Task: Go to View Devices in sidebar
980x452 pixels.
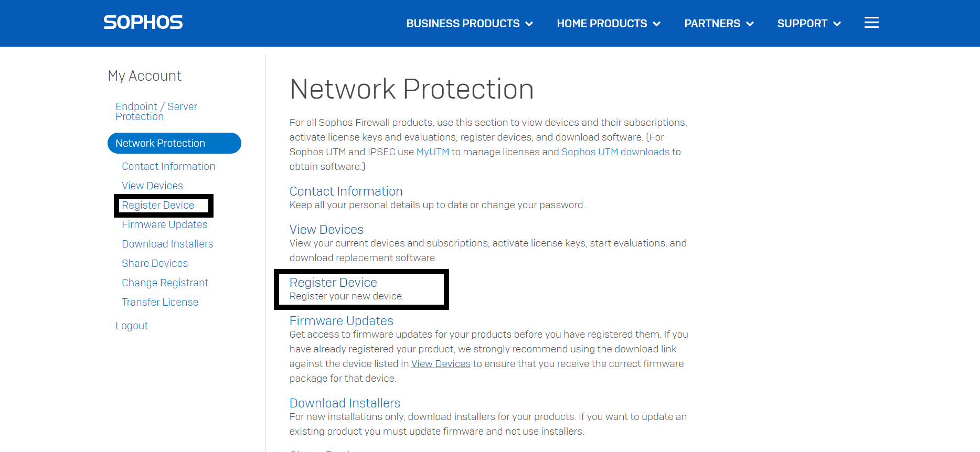Action: [x=152, y=186]
